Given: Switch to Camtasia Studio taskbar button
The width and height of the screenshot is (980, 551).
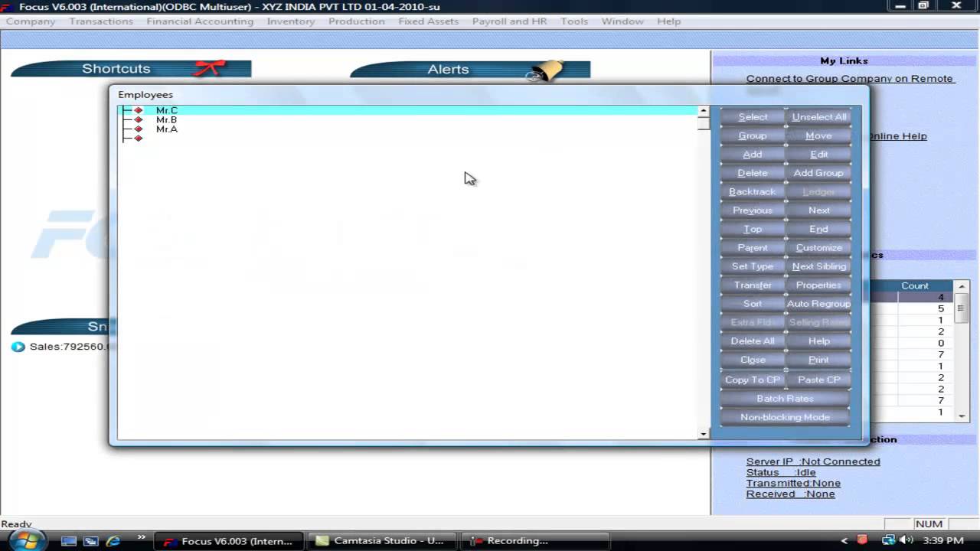Looking at the screenshot, I should pos(381,540).
